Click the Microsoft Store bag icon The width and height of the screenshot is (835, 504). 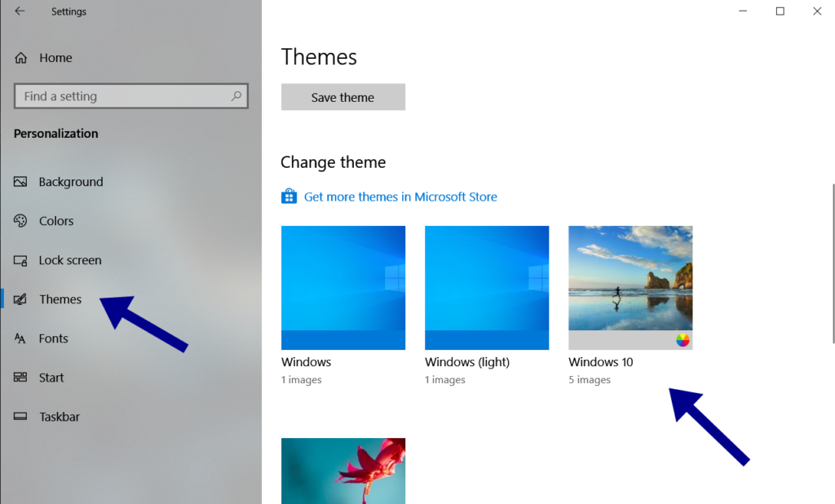[x=289, y=196]
